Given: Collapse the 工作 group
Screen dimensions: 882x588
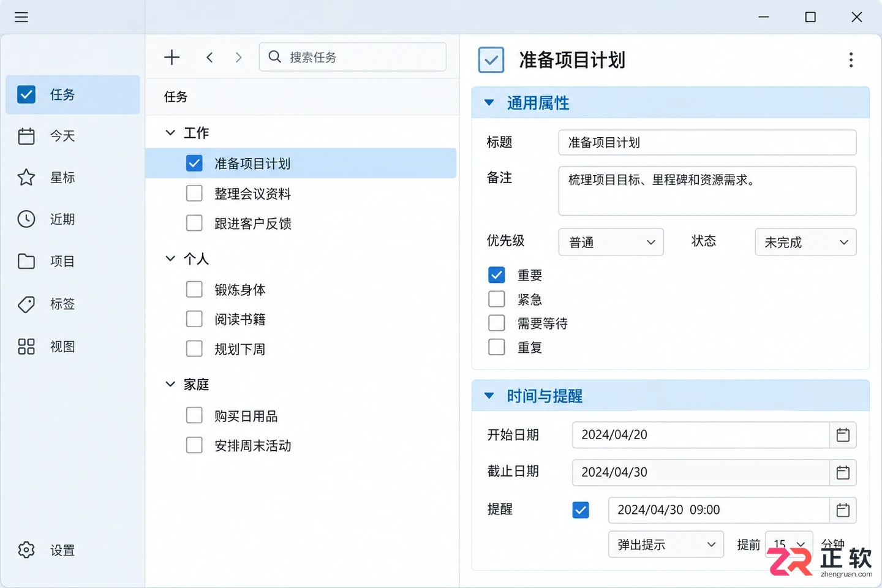Looking at the screenshot, I should click(170, 133).
